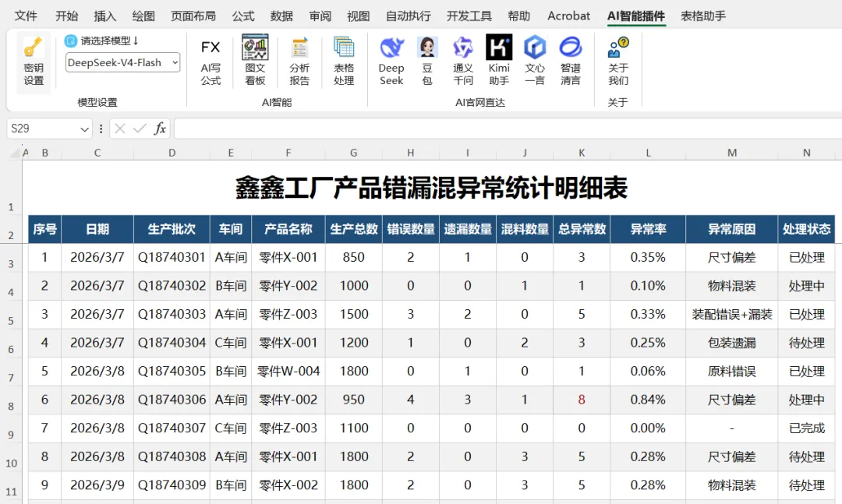Open the DeepSeek-V4-Flash model dropdown
Screen dimensions: 842x504
[122, 63]
